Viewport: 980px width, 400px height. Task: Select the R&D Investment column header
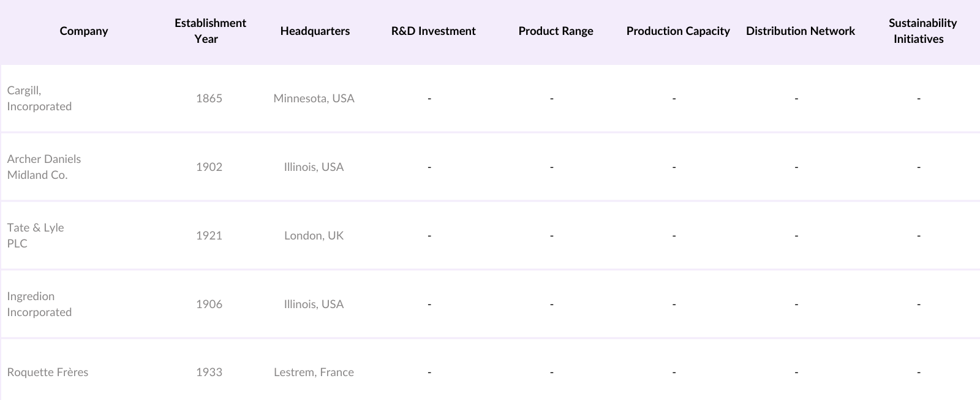pos(433,31)
